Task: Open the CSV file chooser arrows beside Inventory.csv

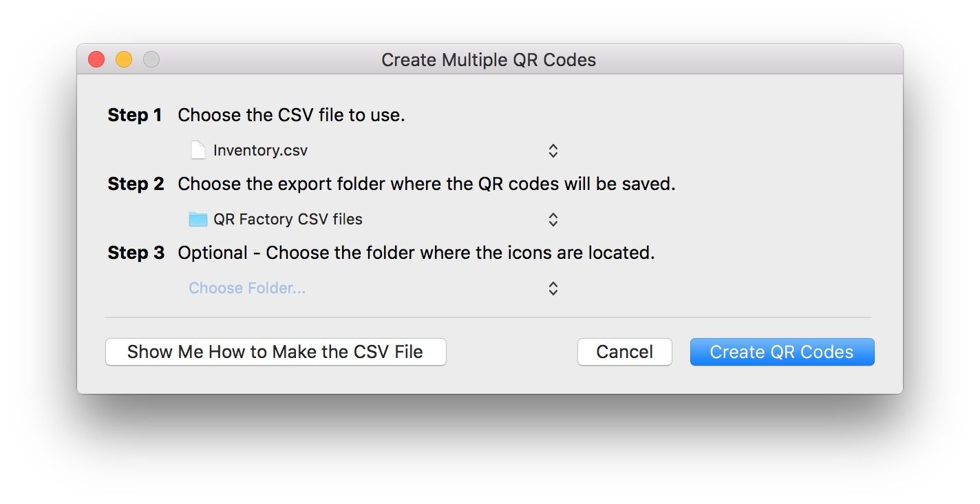Action: pyautogui.click(x=553, y=150)
